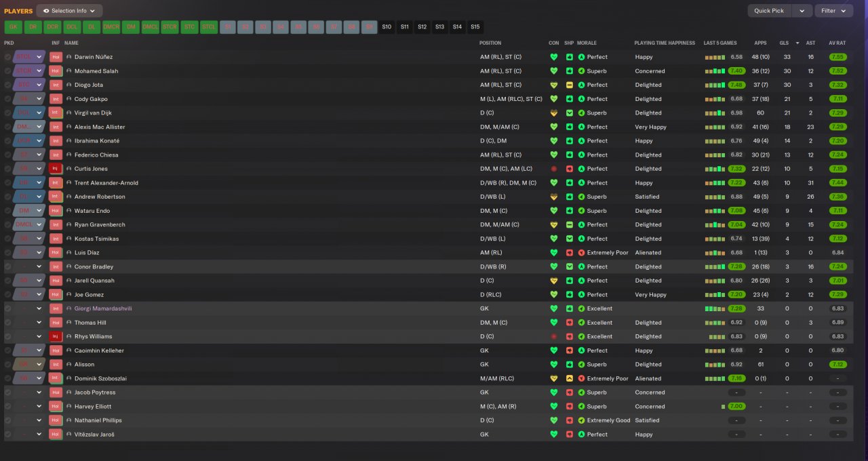Click Alienated happiness text for Dominik Szoboszlai
This screenshot has width=868, height=461.
[x=648, y=378]
